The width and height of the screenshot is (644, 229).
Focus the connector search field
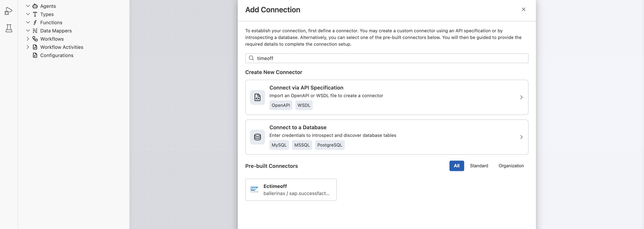386,58
